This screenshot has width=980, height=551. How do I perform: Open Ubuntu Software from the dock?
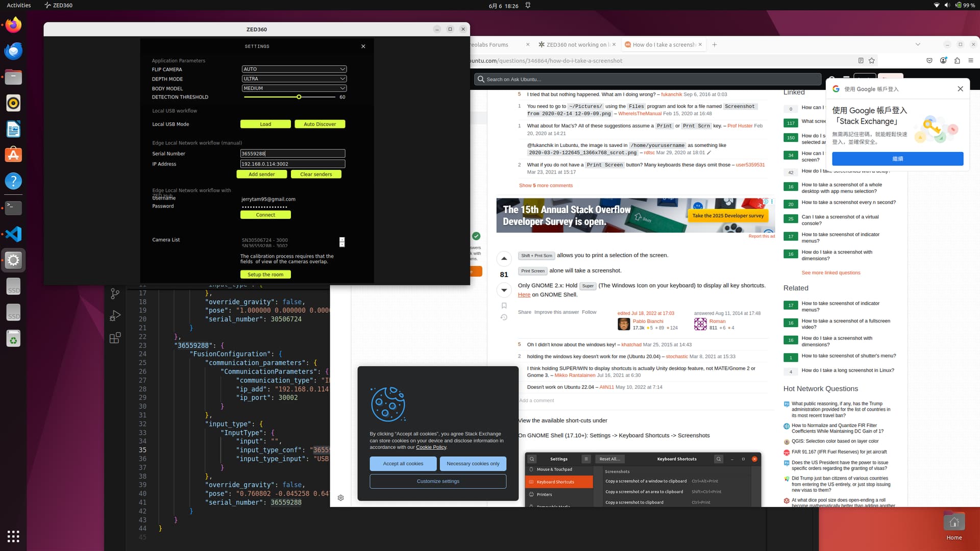(14, 155)
